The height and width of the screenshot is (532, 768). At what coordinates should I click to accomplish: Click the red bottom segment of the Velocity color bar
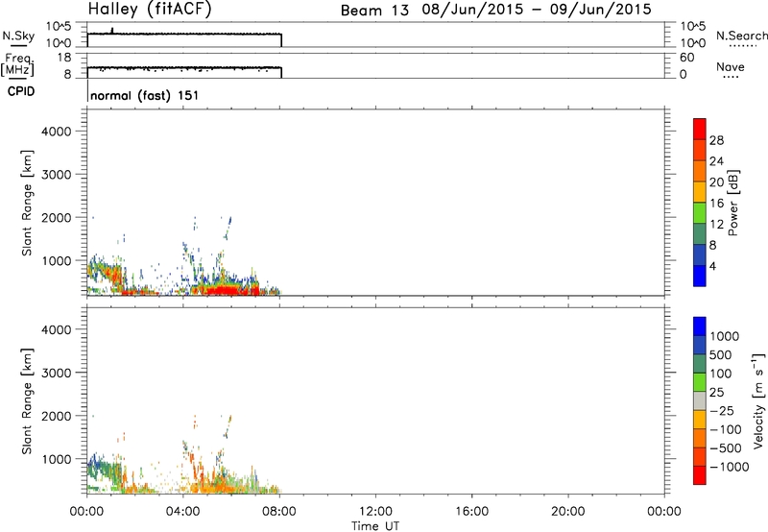click(700, 475)
